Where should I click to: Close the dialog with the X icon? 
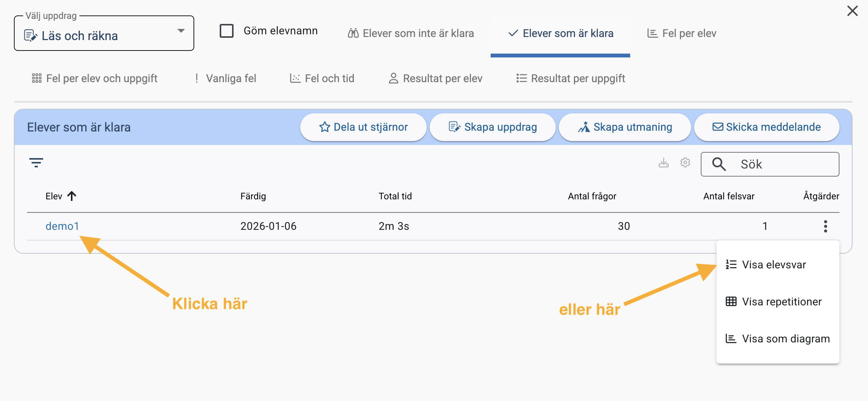pos(852,11)
